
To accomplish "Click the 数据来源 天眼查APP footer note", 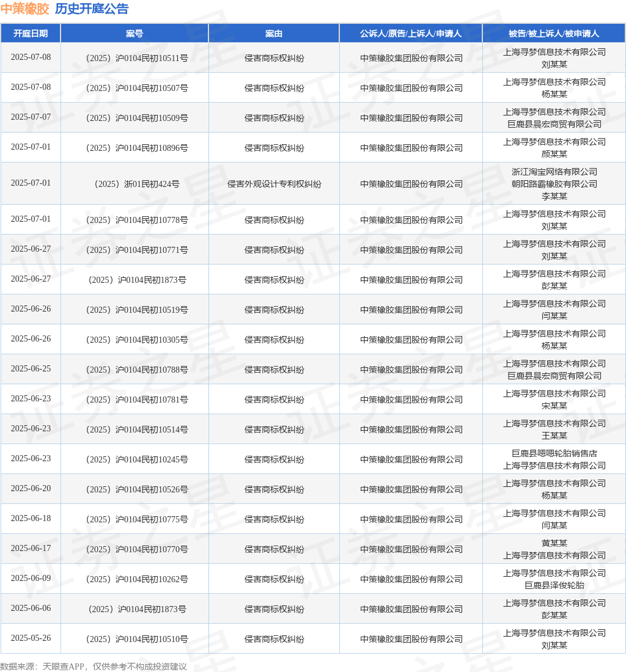I will click(94, 667).
